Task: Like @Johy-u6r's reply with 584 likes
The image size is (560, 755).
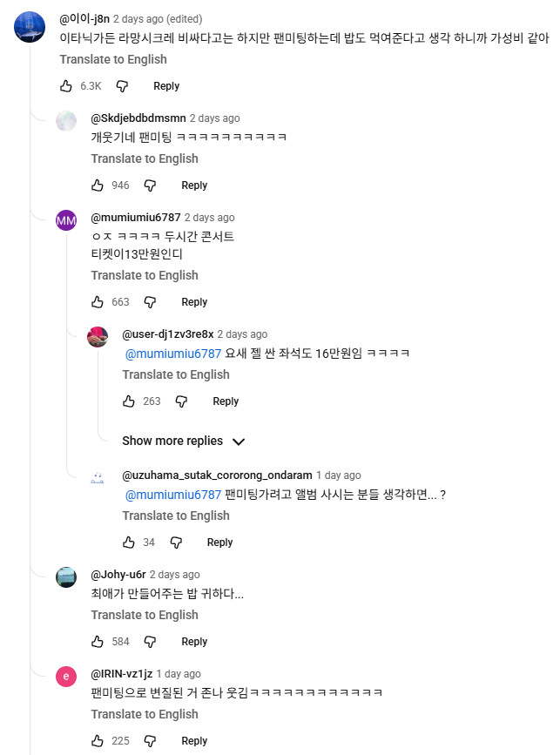Action: pos(98,642)
